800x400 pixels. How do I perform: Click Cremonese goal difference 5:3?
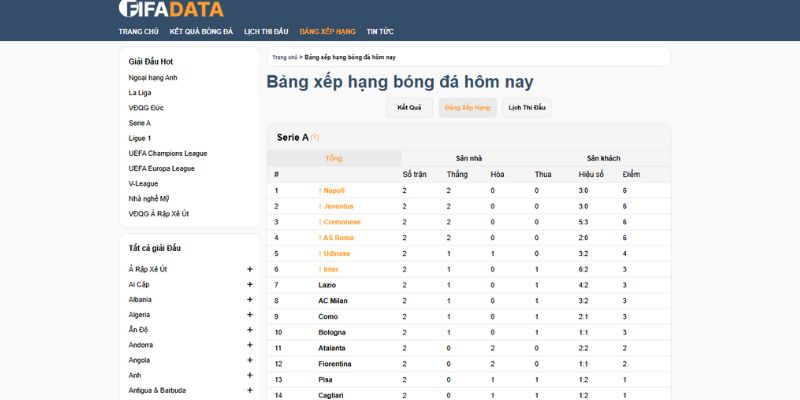[x=584, y=222]
